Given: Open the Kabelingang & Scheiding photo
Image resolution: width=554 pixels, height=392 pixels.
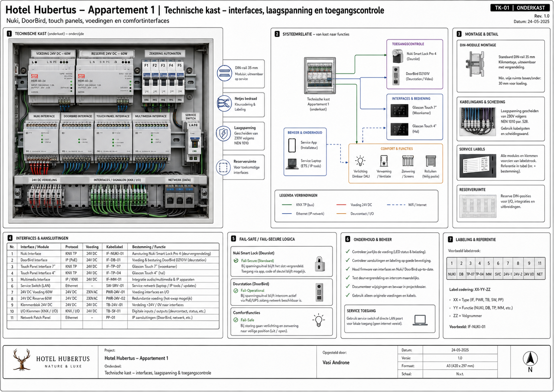Looking at the screenshot, I should click(x=477, y=122).
